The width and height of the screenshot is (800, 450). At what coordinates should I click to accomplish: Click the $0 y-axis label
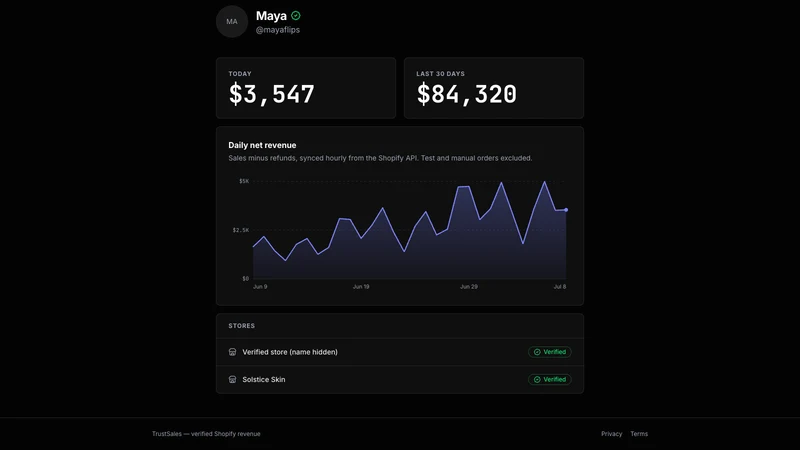click(x=246, y=279)
